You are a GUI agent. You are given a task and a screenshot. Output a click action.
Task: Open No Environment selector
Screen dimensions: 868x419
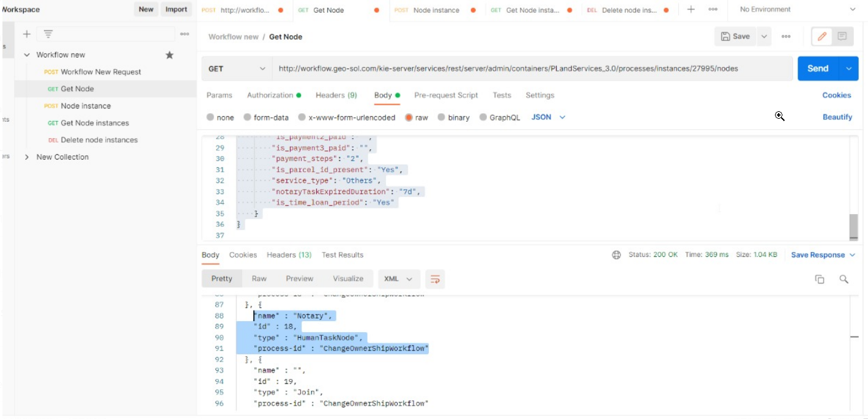click(798, 10)
